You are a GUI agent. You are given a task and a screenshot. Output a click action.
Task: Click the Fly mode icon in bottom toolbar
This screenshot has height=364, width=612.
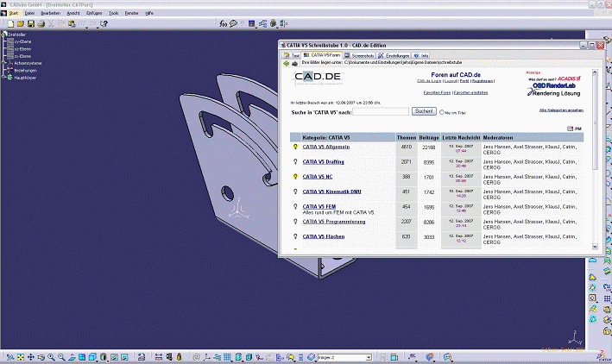(x=10, y=357)
